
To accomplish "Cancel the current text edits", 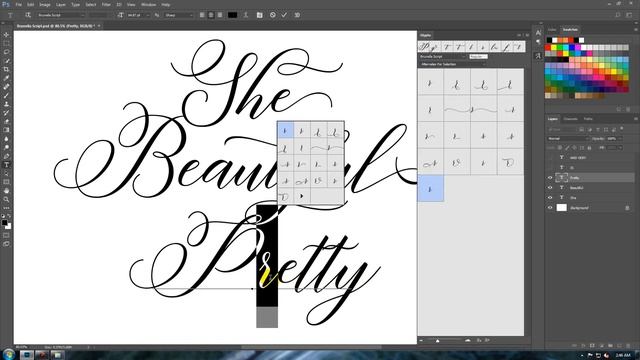I will click(273, 15).
